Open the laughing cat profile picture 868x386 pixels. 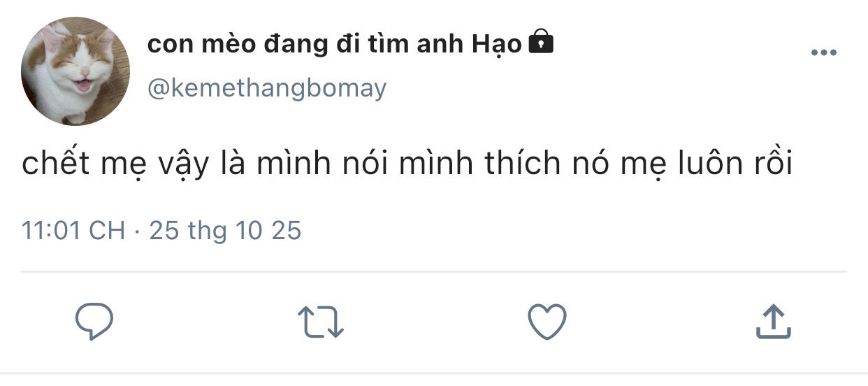pyautogui.click(x=75, y=71)
